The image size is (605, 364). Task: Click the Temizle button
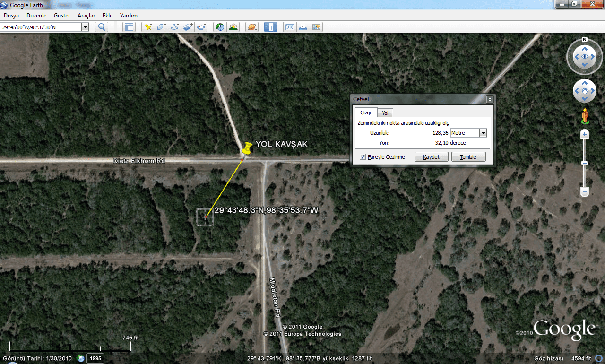point(468,157)
